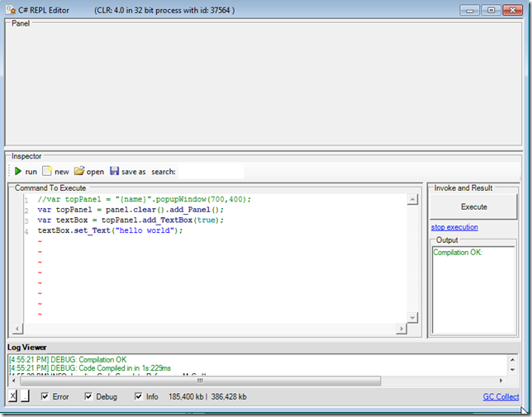532x417 pixels.
Task: Click the green run arrow icon
Action: pyautogui.click(x=17, y=172)
